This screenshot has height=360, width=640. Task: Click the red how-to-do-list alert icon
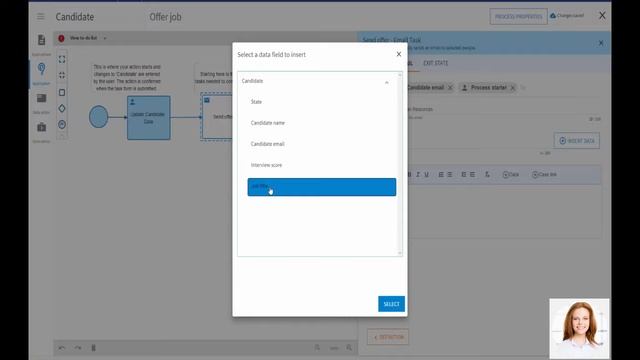click(x=61, y=38)
